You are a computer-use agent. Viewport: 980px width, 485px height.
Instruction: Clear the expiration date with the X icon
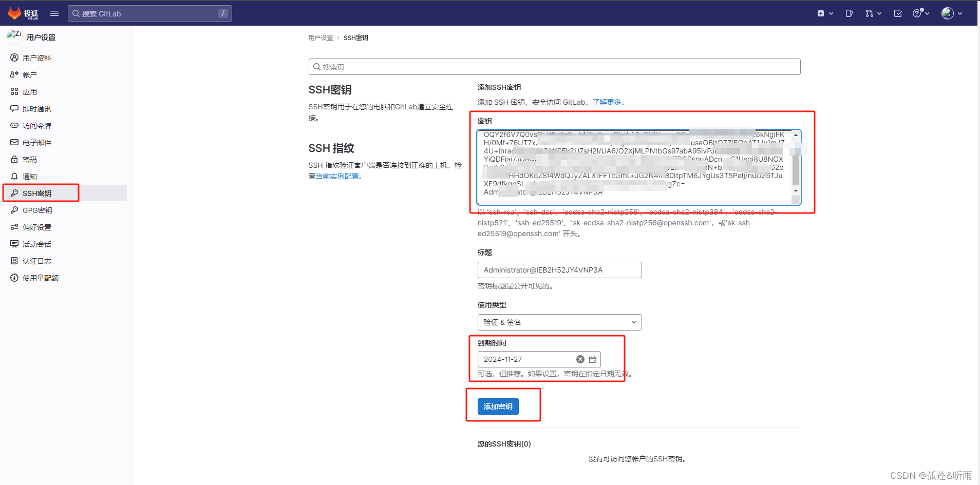point(580,359)
